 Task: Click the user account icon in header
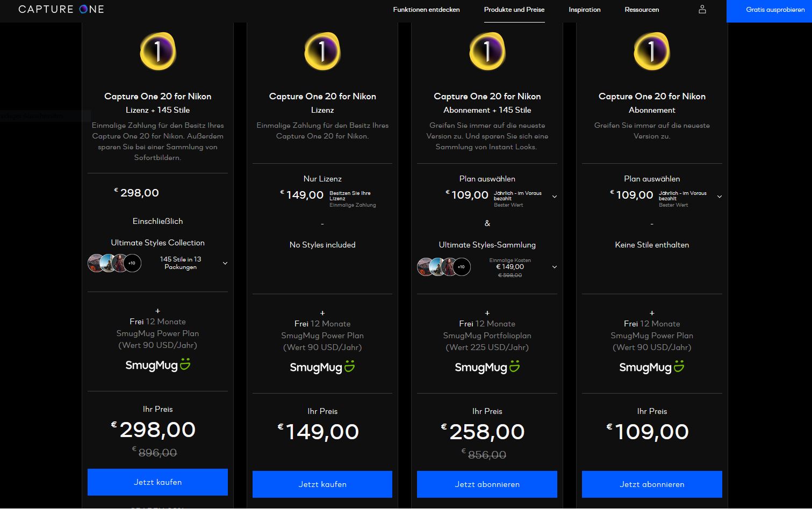coord(702,10)
